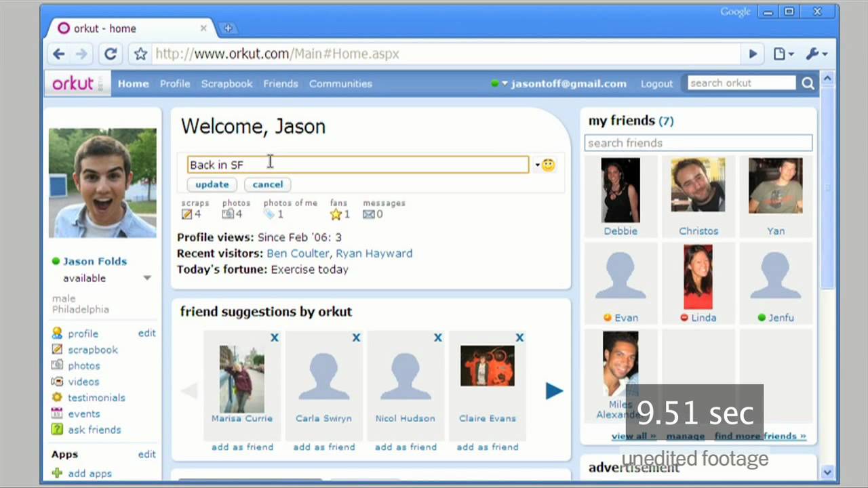Screen dimensions: 868x488
Task: Add Claire Evans as friend
Action: click(x=488, y=447)
